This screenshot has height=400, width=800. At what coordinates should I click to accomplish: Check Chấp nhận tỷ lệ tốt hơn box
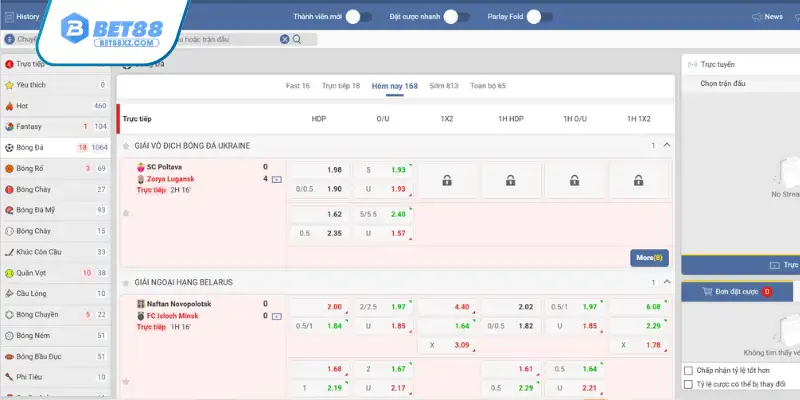(688, 369)
